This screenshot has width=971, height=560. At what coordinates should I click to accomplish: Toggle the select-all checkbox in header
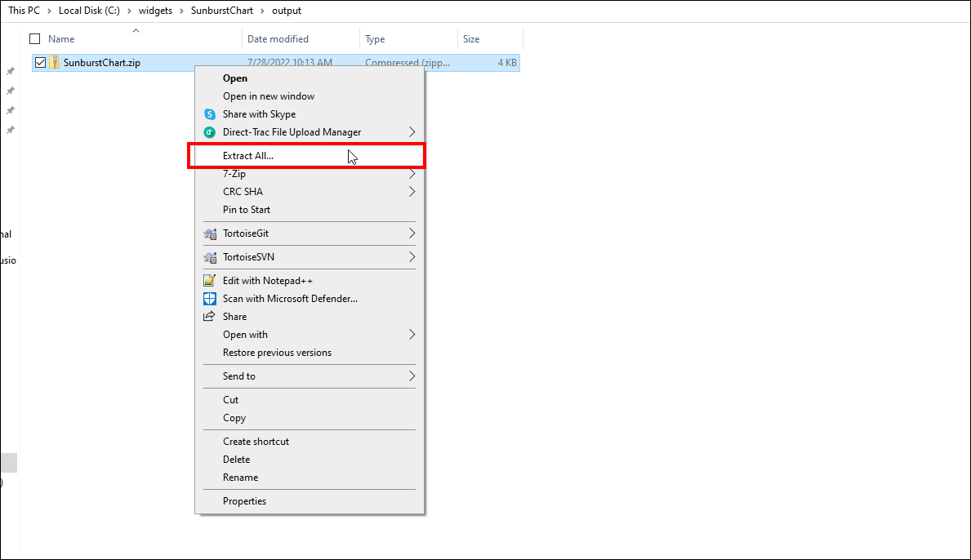pos(34,39)
